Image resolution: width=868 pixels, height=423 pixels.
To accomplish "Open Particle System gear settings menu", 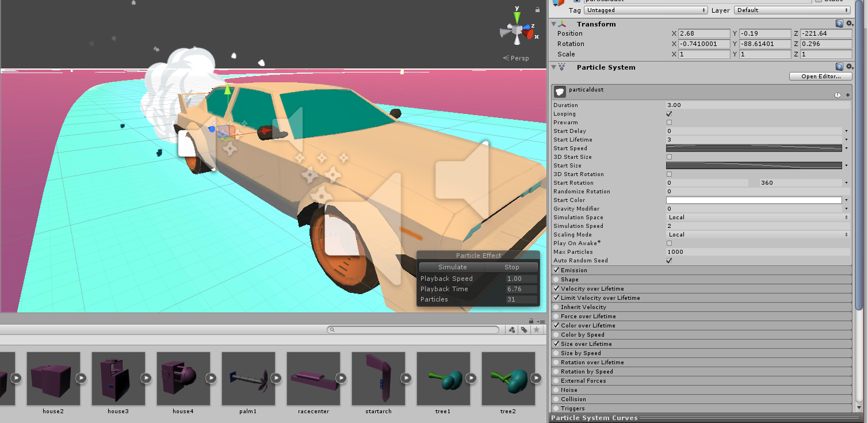I will tap(848, 67).
